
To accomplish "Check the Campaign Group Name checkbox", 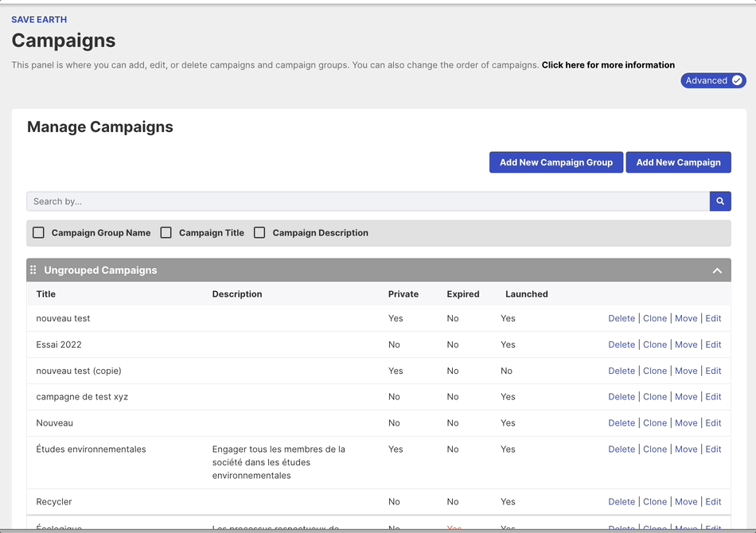I will (x=38, y=233).
